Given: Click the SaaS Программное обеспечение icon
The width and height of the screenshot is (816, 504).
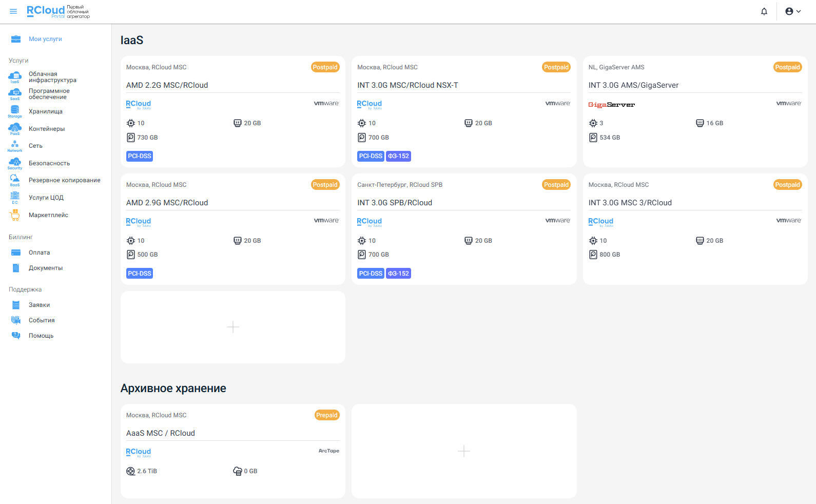Looking at the screenshot, I should click(15, 94).
